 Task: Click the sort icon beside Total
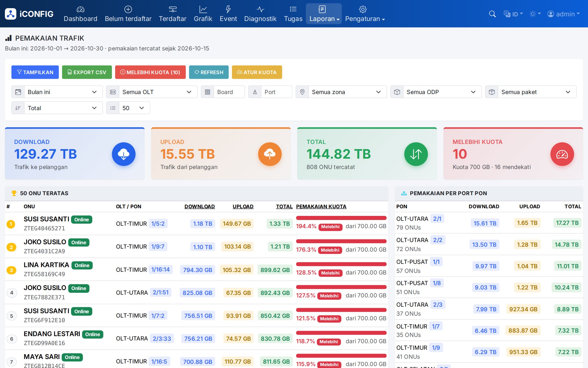click(x=18, y=108)
